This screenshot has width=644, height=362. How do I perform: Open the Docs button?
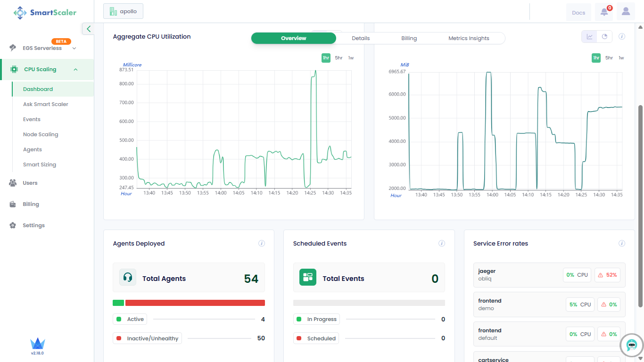[x=578, y=13]
